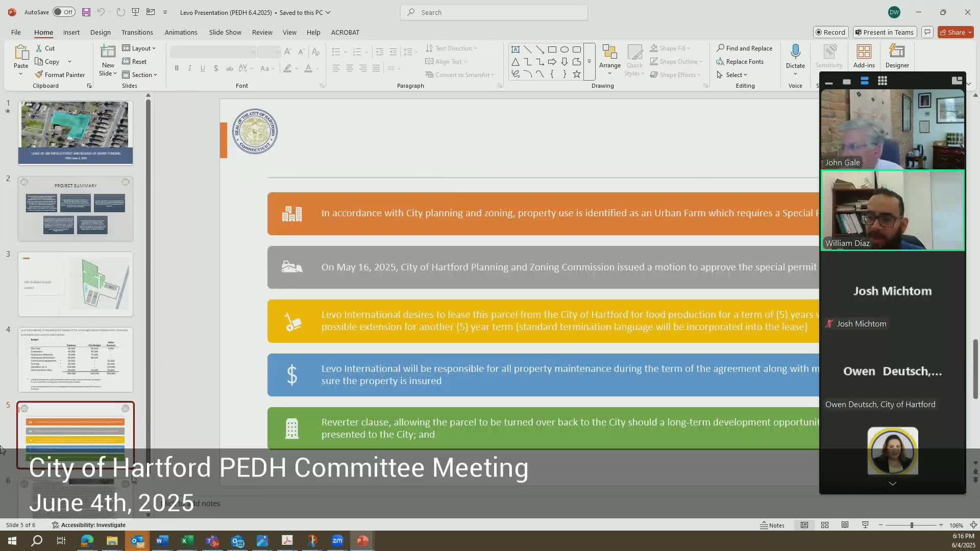Image resolution: width=980 pixels, height=551 pixels.
Task: Select the Text Box shape tool
Action: pyautogui.click(x=516, y=49)
